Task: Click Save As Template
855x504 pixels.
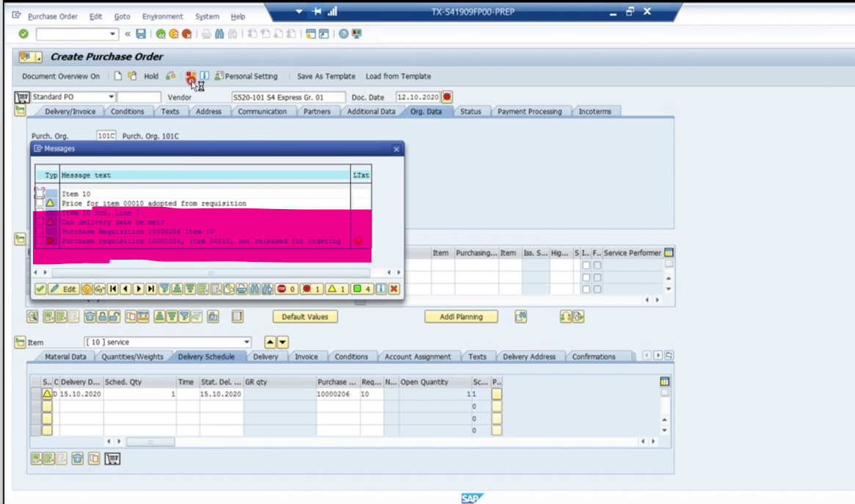Action: pos(326,76)
